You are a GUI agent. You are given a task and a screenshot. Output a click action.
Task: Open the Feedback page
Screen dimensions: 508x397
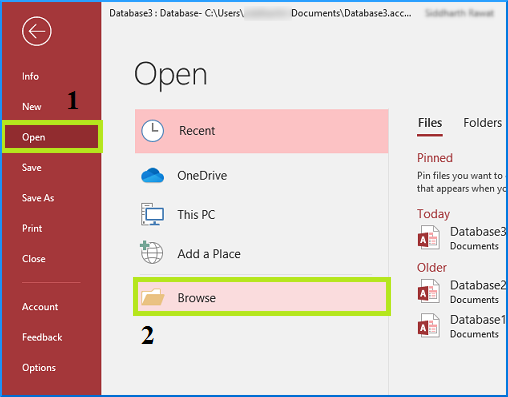tap(42, 337)
